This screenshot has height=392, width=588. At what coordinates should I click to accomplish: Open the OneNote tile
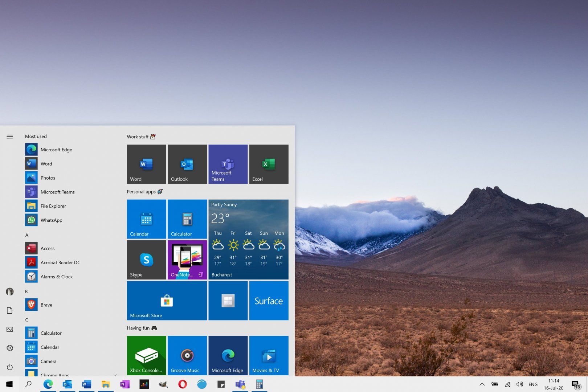187,260
